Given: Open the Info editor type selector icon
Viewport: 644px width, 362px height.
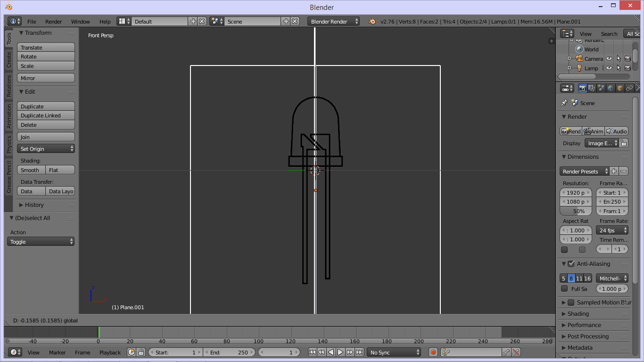Looking at the screenshot, I should tap(15, 21).
